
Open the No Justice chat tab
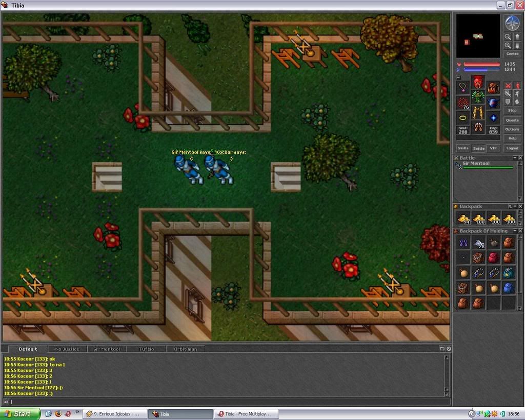click(x=67, y=349)
